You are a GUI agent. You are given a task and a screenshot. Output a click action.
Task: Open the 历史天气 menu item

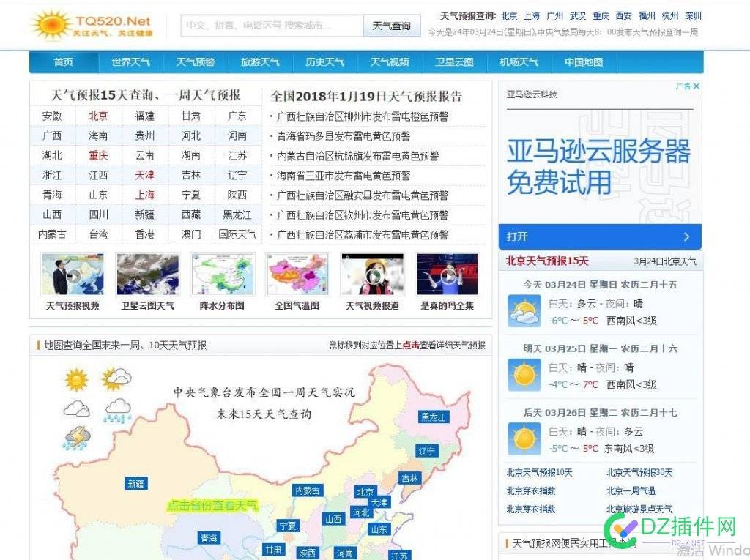pyautogui.click(x=324, y=62)
